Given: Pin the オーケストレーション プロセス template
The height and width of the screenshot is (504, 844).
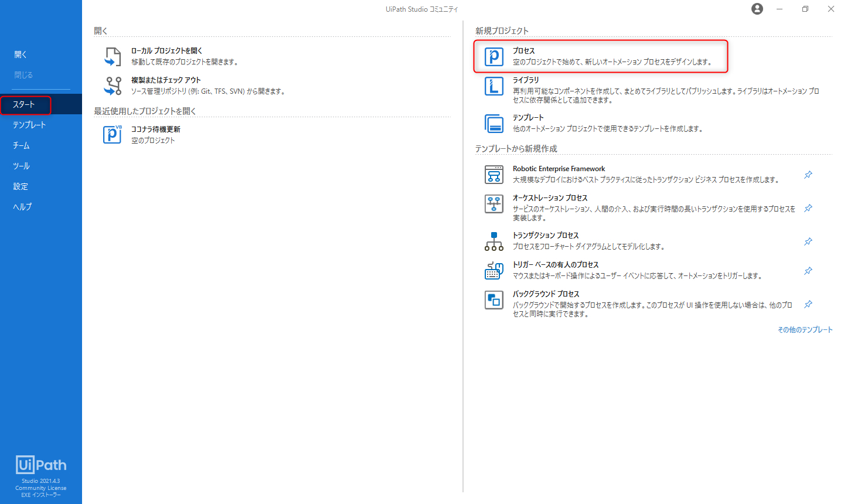Looking at the screenshot, I should click(x=808, y=208).
